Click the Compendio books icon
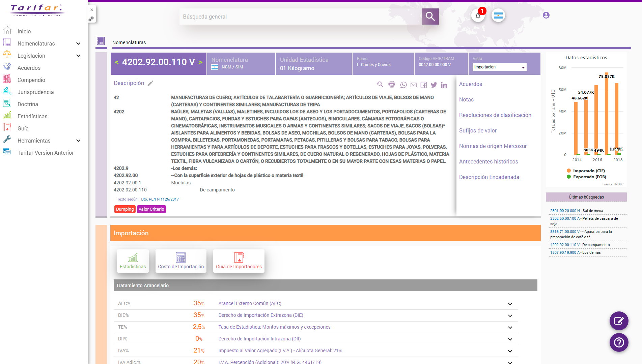This screenshot has width=642, height=364. coord(7,79)
